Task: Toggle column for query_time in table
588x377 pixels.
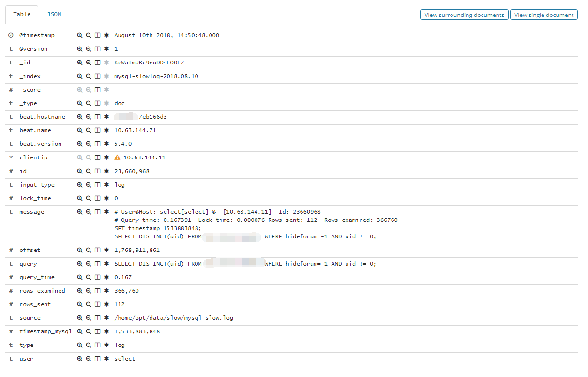Action: point(97,277)
